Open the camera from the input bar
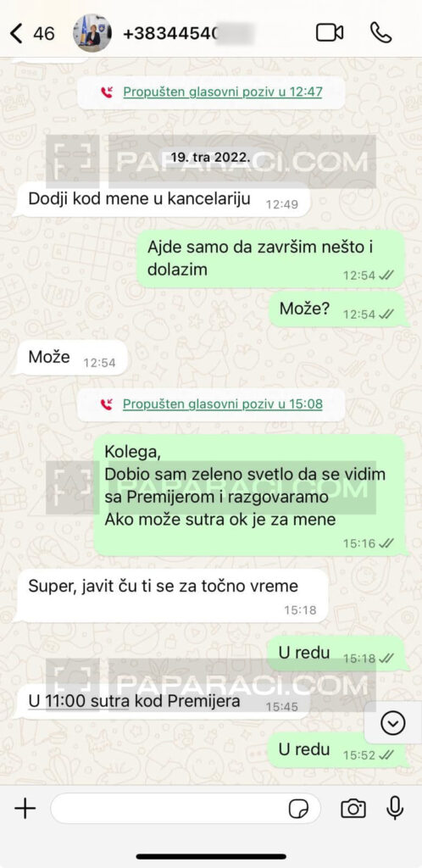 click(x=353, y=809)
